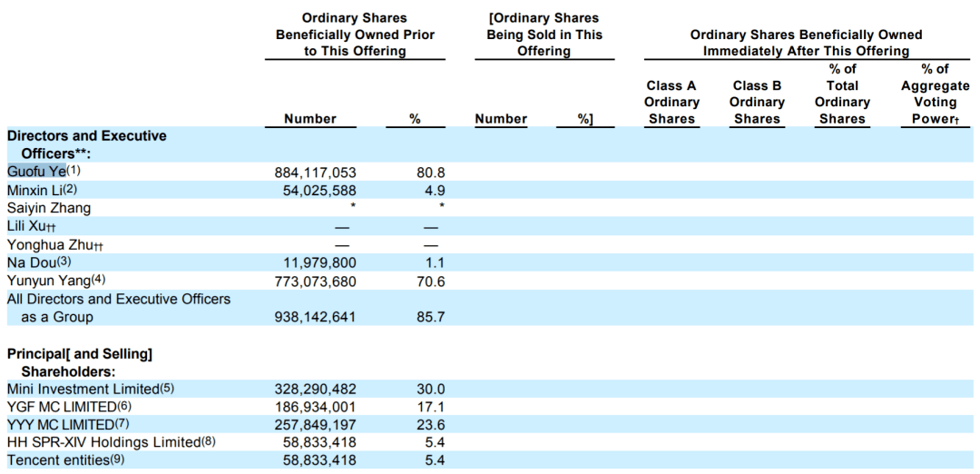The image size is (980, 474).
Task: Click the % of Aggregate Voting Power header
Action: click(x=935, y=94)
